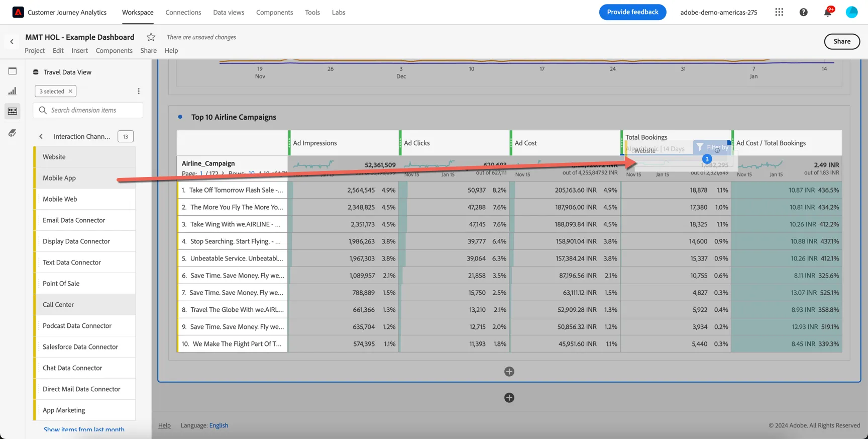Click the Adobe logo icon
868x439 pixels.
(18, 12)
